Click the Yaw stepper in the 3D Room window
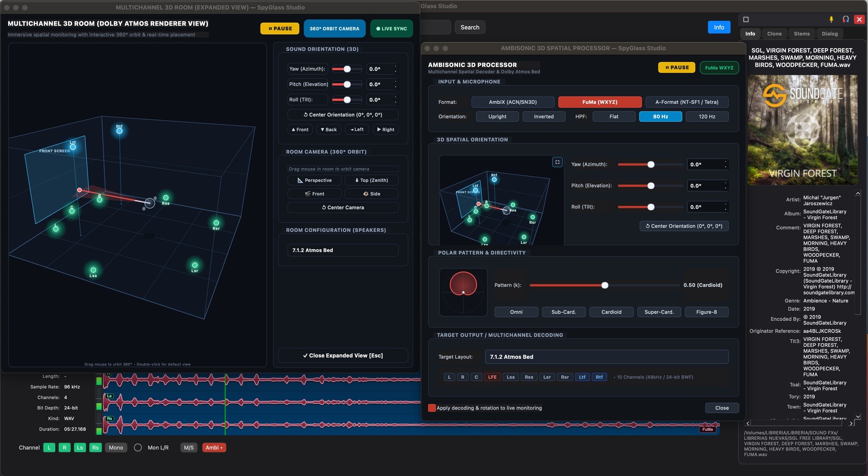Viewport: 868px width, 476px height. click(x=395, y=69)
